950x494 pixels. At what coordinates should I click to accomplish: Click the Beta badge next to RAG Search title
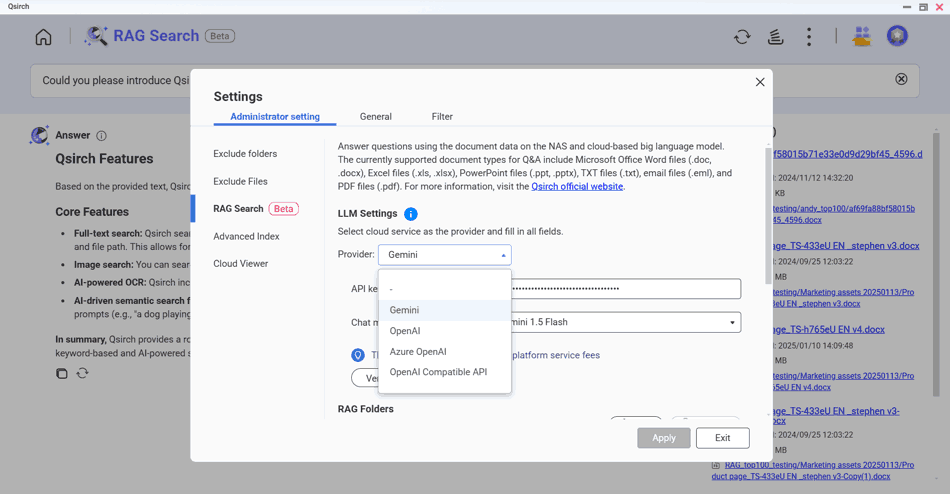220,36
